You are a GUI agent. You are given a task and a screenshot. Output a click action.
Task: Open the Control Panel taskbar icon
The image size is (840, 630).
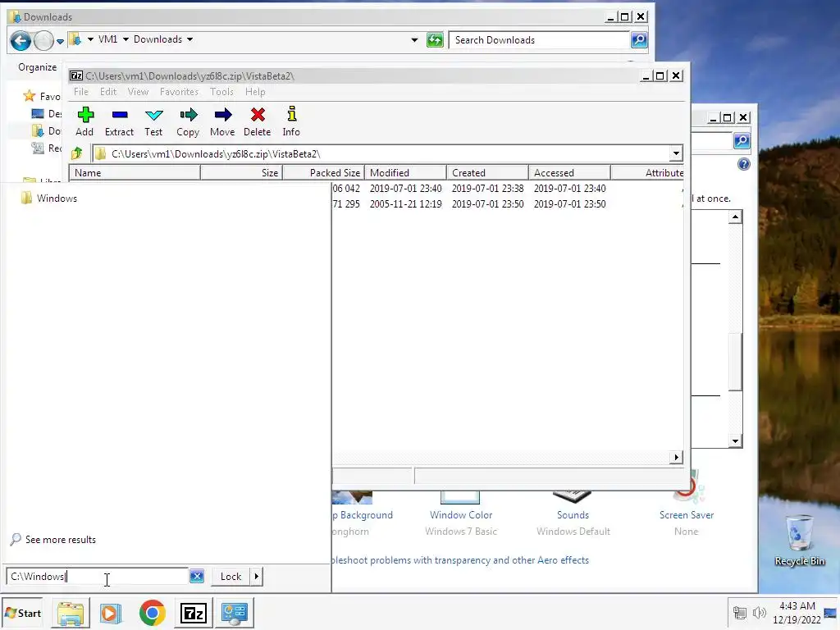(x=234, y=613)
